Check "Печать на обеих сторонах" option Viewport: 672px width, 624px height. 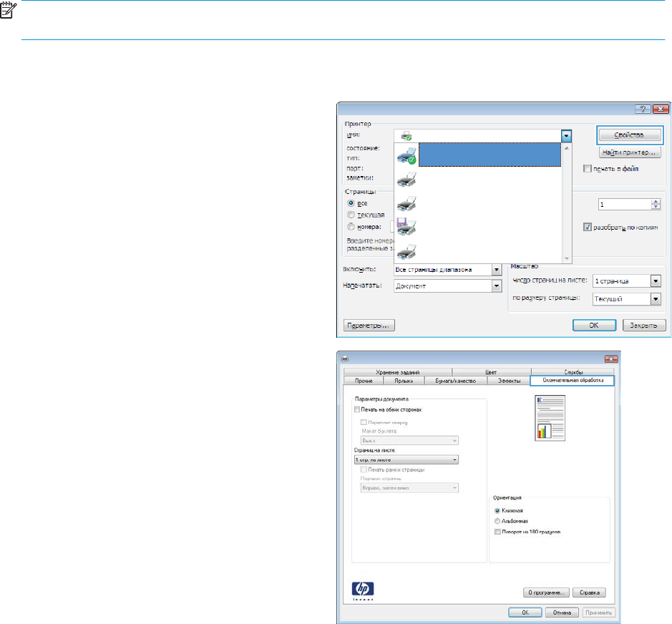[358, 409]
